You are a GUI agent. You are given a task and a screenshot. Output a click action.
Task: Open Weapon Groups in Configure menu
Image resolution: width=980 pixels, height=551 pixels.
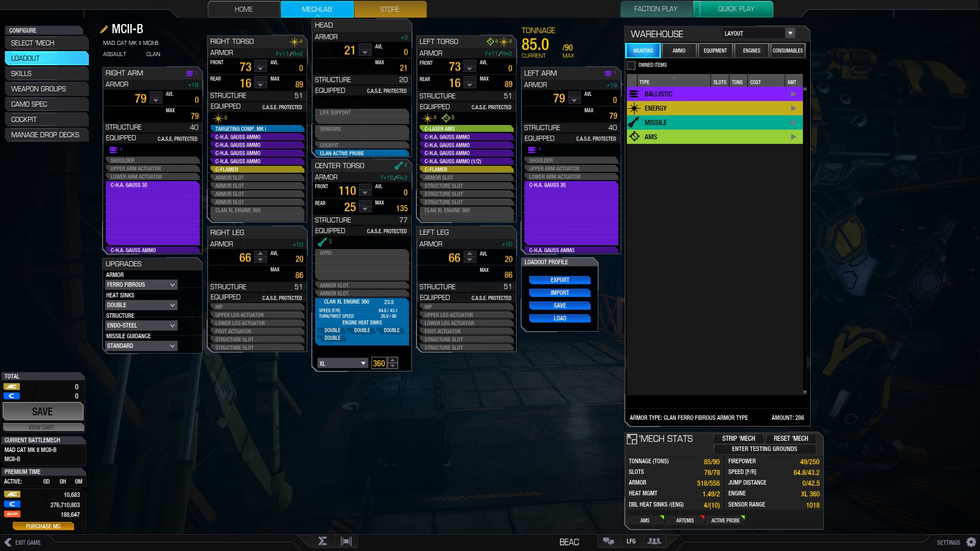(x=46, y=89)
